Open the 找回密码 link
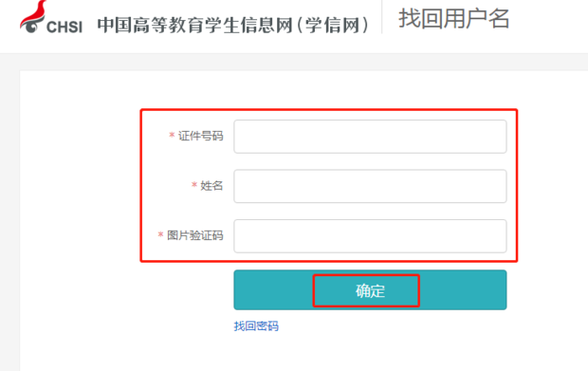 tap(256, 325)
